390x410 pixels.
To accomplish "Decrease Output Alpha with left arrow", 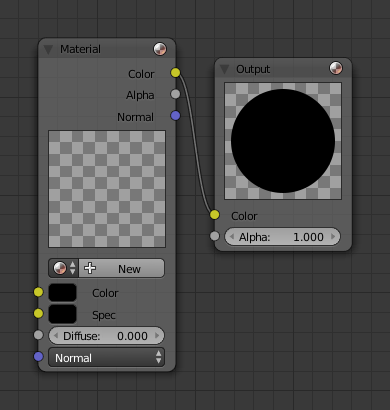I will [x=232, y=237].
